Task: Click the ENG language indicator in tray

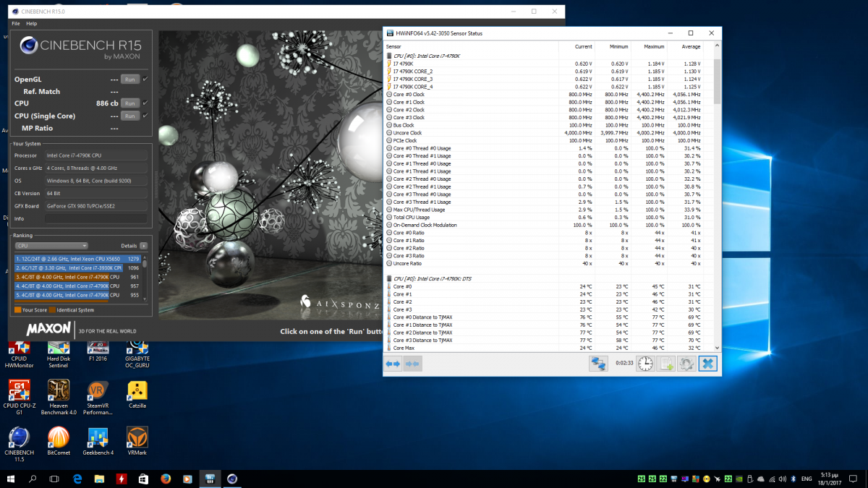Action: (807, 479)
